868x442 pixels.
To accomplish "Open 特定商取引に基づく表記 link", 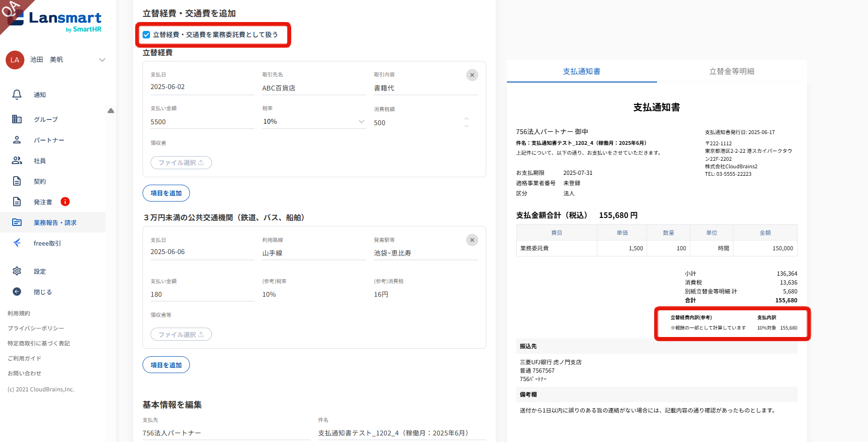I will (x=38, y=344).
